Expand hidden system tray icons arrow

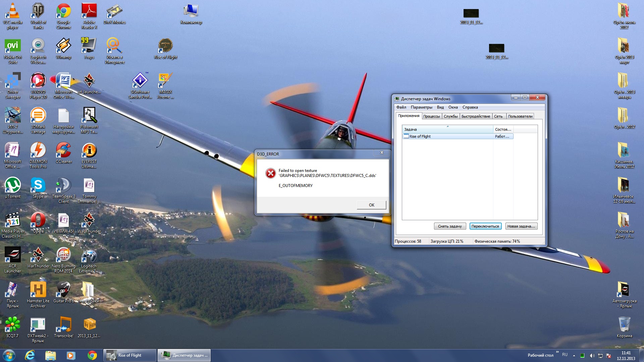click(x=574, y=355)
